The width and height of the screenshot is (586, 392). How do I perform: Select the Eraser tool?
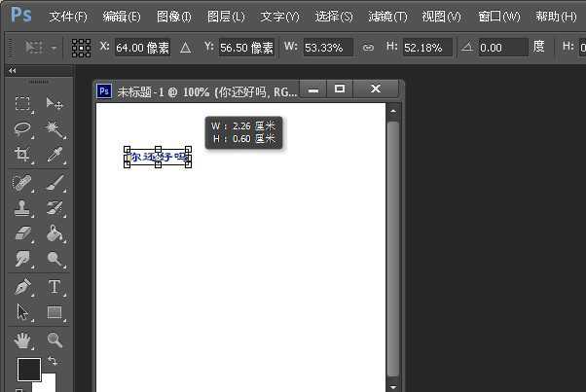[x=22, y=233]
